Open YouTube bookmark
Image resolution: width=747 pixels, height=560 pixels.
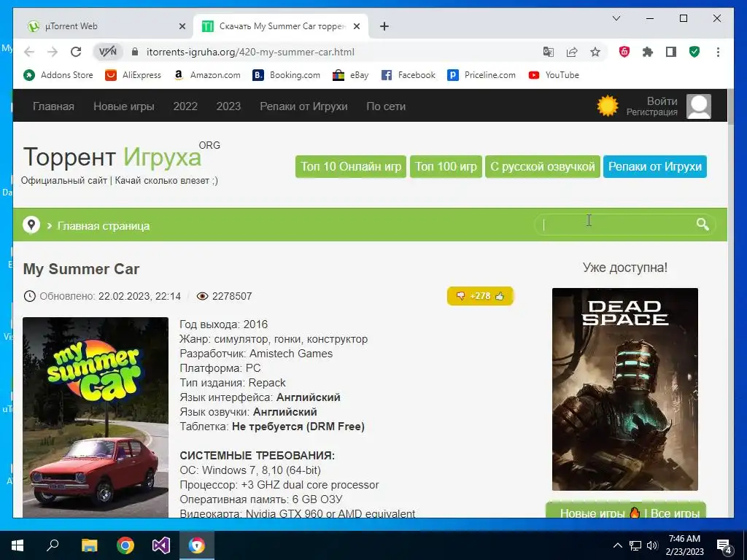click(x=554, y=75)
